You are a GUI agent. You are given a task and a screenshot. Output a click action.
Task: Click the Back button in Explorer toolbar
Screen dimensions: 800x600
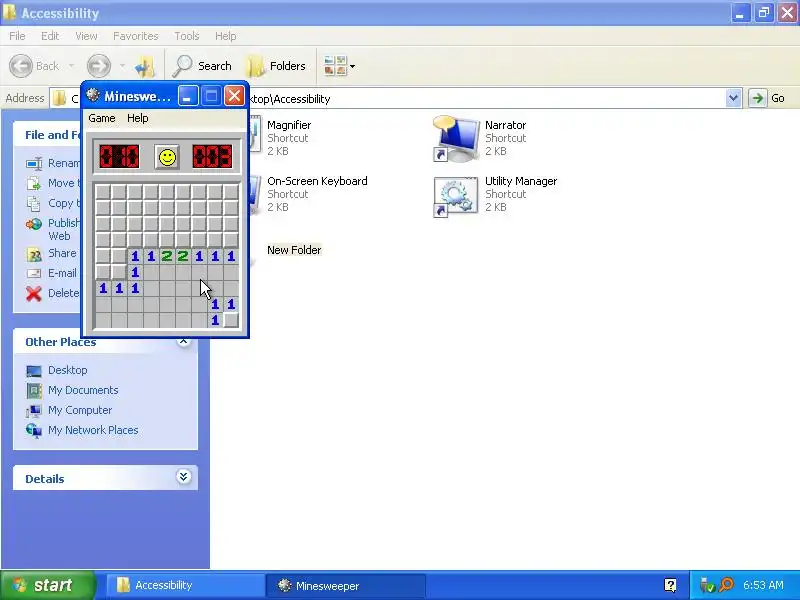34,66
